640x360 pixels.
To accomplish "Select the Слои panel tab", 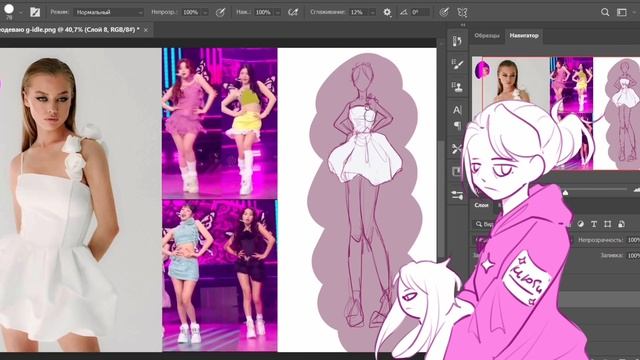I will 481,205.
